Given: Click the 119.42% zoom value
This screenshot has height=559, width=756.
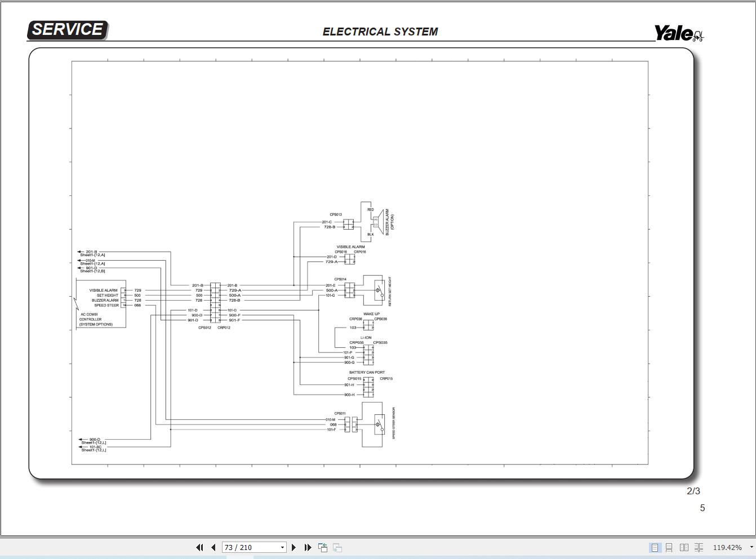Looking at the screenshot, I should coord(727,547).
